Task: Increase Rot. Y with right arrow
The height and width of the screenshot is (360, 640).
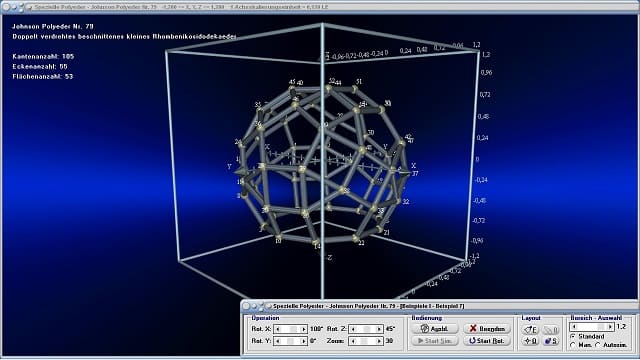Action: 304,341
